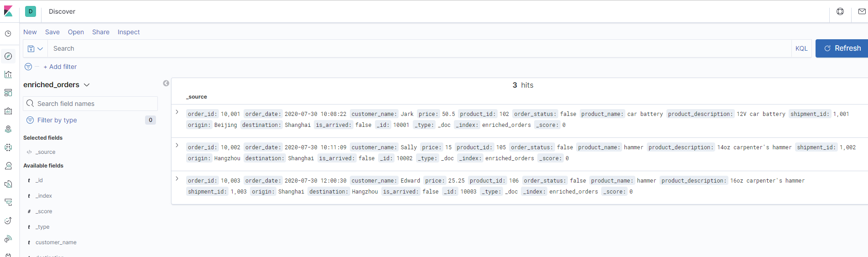Open the saved query menu dropdown
Viewport: 868px width, 257px height.
tap(35, 48)
